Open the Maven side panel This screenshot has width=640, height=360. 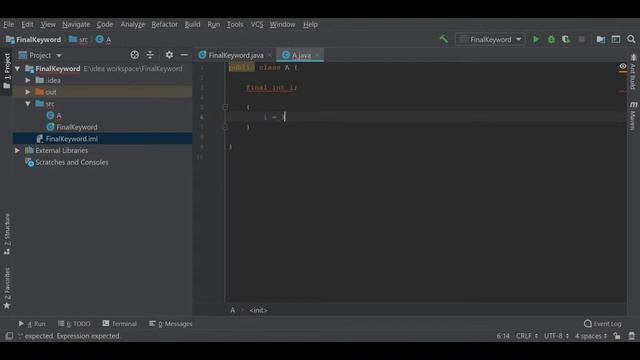click(x=633, y=116)
